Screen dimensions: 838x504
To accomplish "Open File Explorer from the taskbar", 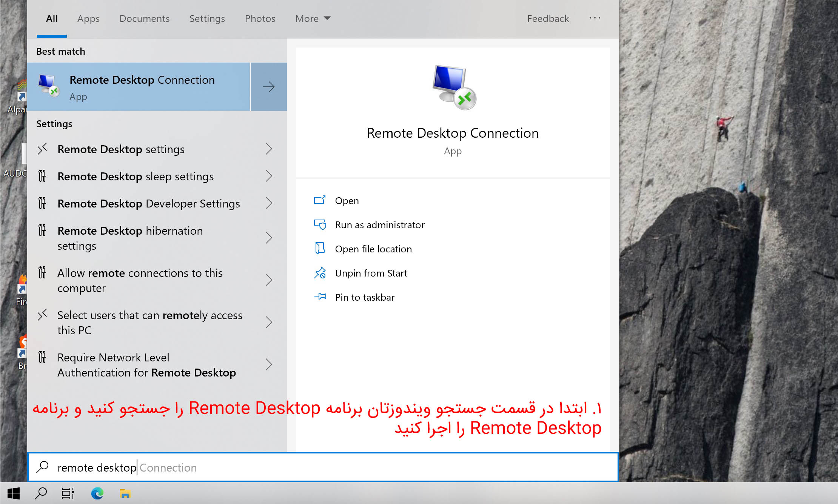I will (x=125, y=493).
